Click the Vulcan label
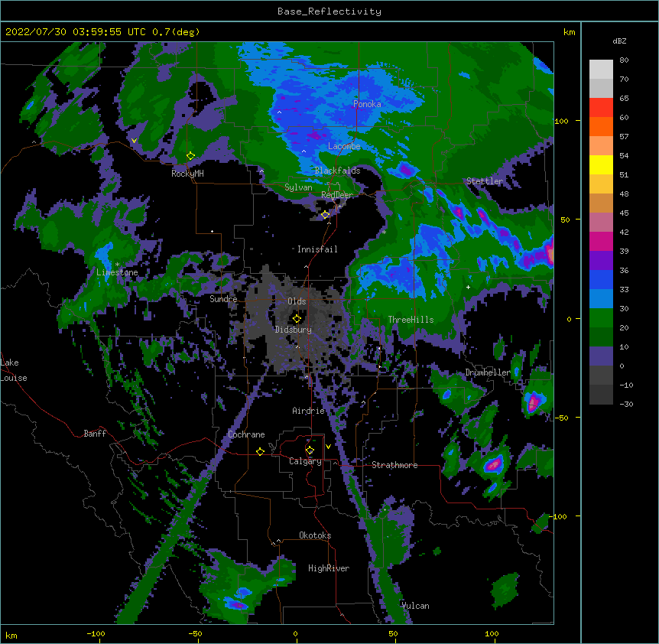659x644 pixels. coord(415,606)
